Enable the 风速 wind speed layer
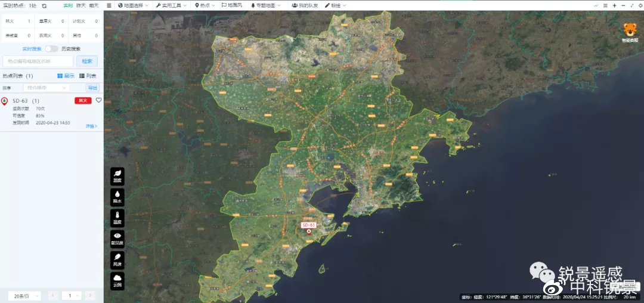 [x=117, y=259]
